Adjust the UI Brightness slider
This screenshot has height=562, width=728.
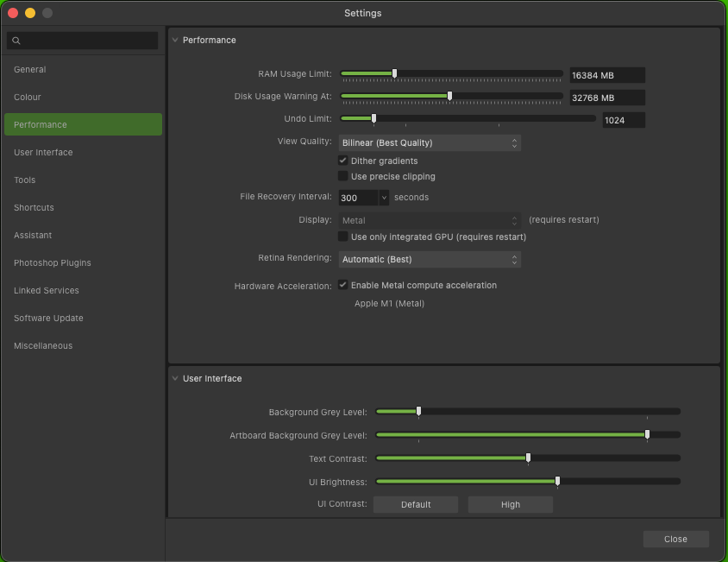[557, 481]
